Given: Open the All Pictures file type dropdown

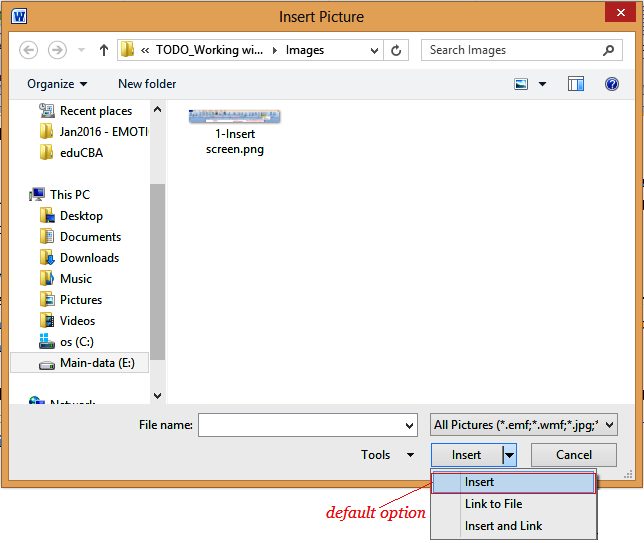Looking at the screenshot, I should click(524, 425).
